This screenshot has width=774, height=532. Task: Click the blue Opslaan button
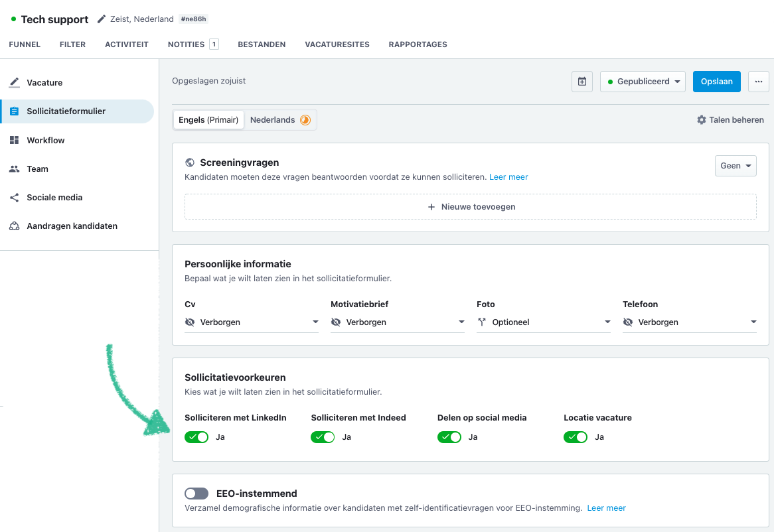click(x=716, y=81)
